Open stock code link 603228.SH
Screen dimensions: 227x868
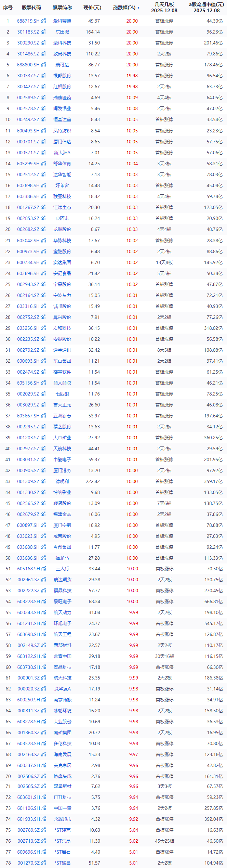[x=29, y=601]
